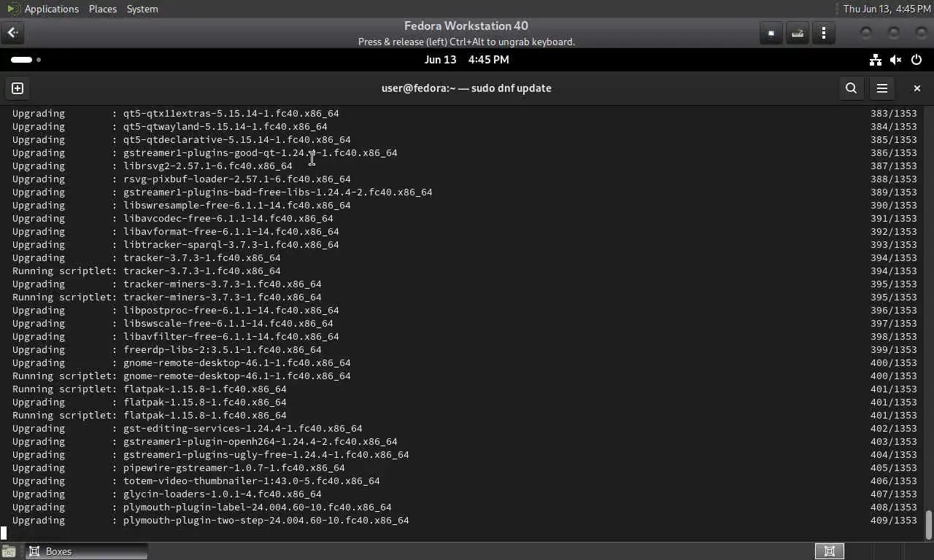The width and height of the screenshot is (934, 560).
Task: Click the terminal cursor block
Action: (4, 533)
